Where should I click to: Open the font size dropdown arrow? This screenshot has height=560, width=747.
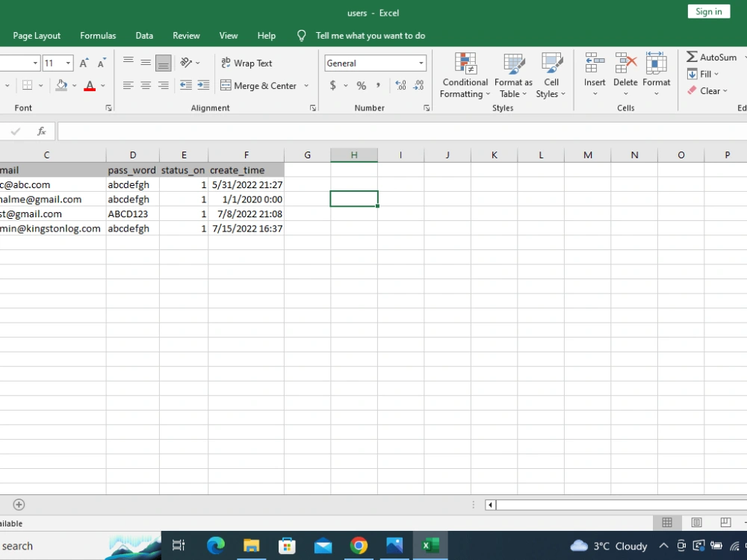(68, 63)
